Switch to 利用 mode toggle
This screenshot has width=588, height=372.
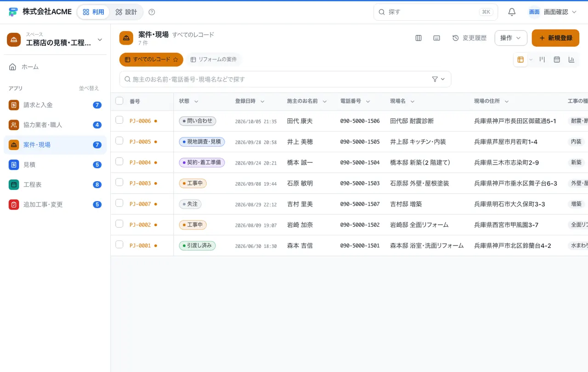click(94, 12)
